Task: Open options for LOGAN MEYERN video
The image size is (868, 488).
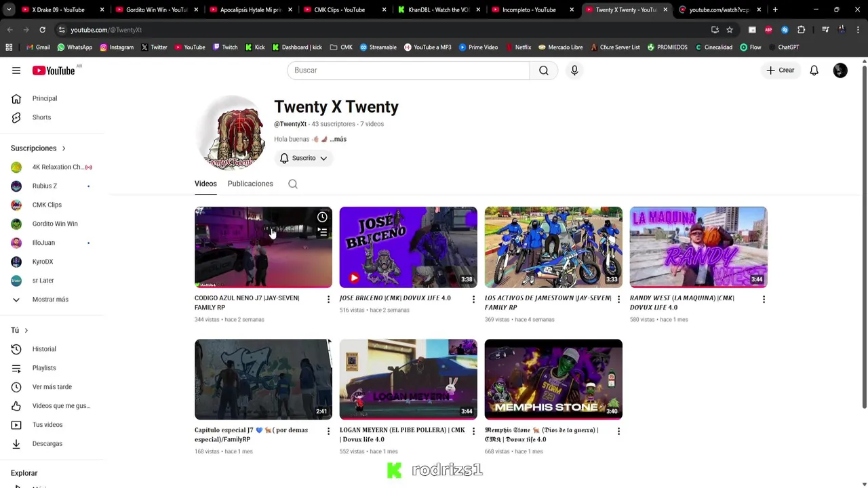Action: 473,431
